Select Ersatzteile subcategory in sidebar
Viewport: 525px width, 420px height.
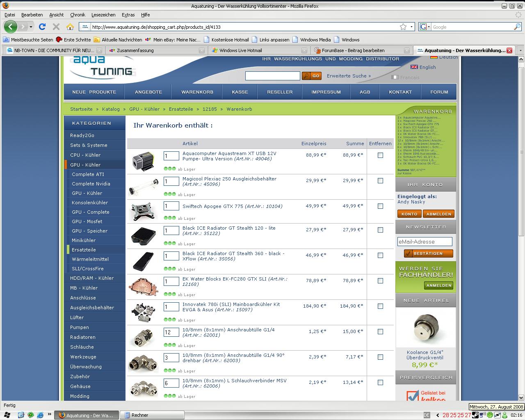coord(84,250)
